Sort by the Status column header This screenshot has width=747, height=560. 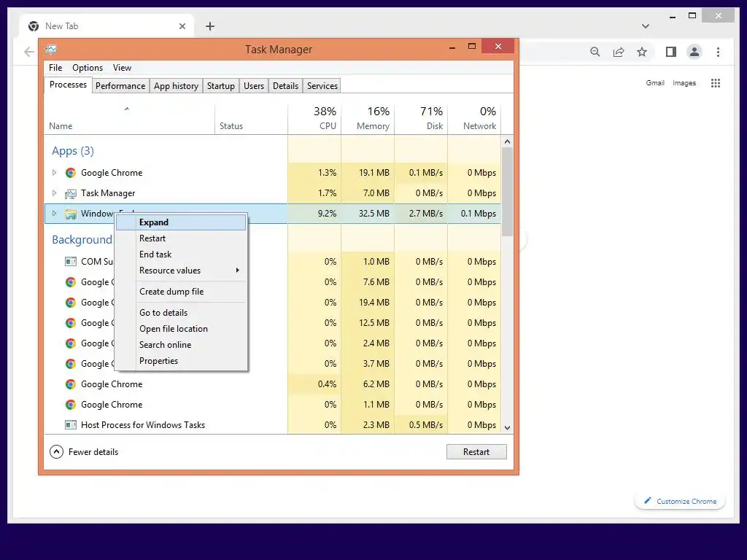(251, 118)
